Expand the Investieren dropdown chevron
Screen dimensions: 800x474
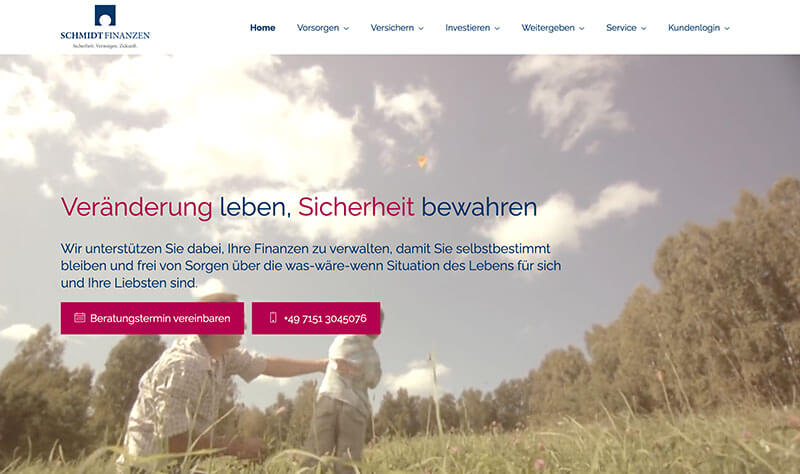[x=497, y=29]
